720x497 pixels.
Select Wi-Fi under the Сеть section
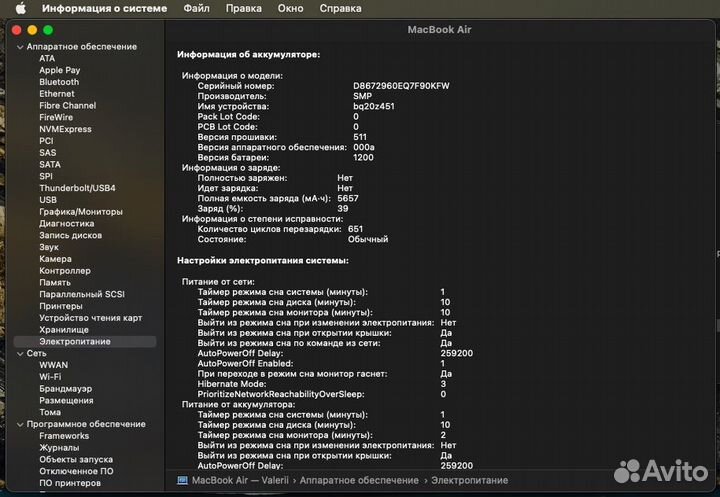click(x=52, y=377)
